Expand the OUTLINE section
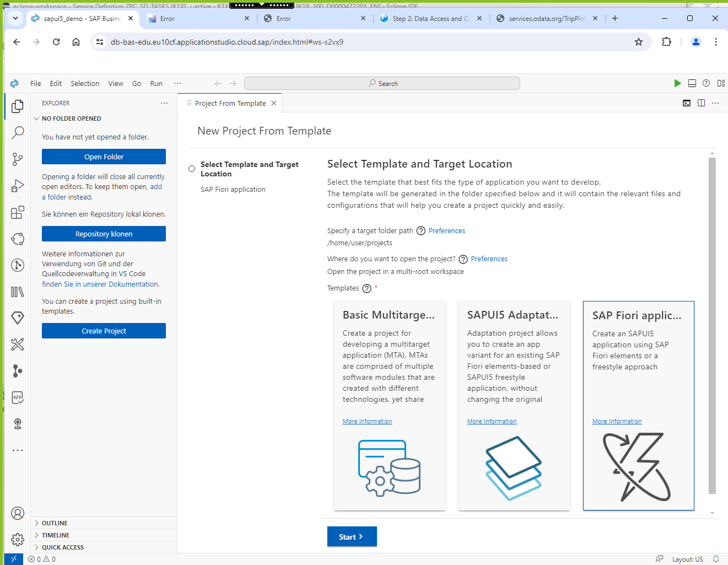This screenshot has width=728, height=565. point(104,523)
